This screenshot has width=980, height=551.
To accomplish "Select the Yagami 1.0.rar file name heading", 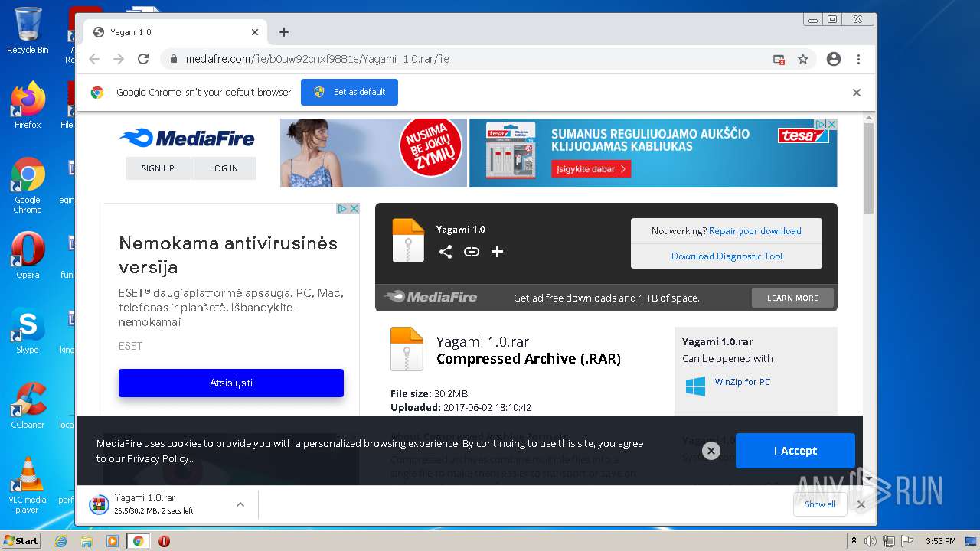I will (x=482, y=342).
